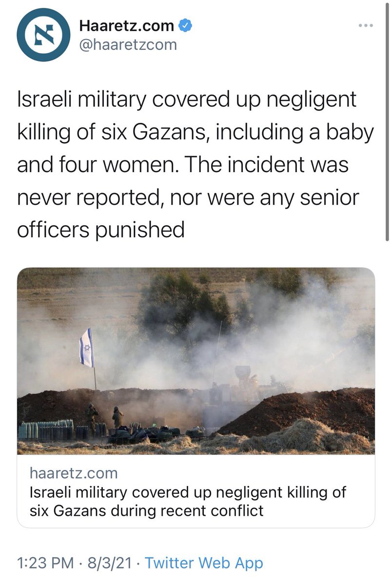The image size is (392, 585).
Task: Open the three-dot more options menu
Action: (365, 25)
